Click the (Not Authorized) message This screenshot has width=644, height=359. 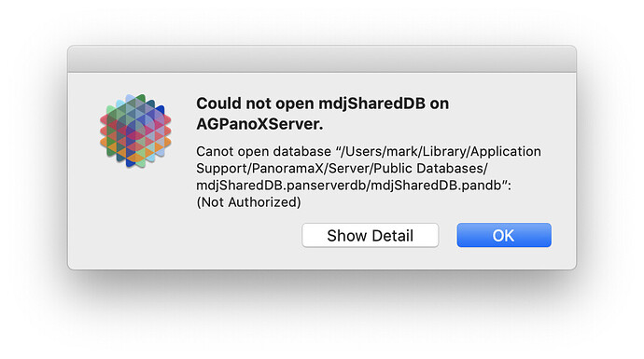pyautogui.click(x=248, y=202)
